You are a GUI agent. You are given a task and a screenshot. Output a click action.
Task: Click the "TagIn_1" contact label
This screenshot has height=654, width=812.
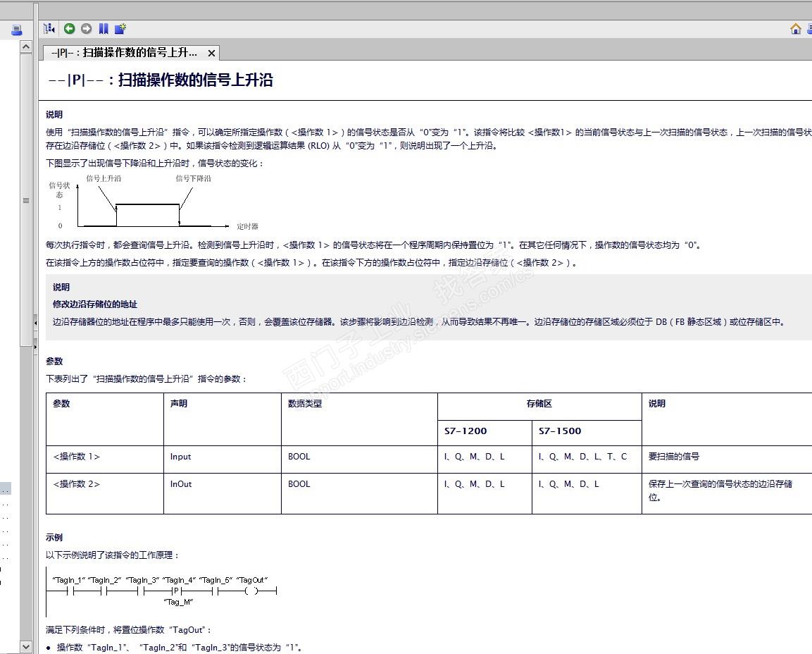pyautogui.click(x=69, y=580)
